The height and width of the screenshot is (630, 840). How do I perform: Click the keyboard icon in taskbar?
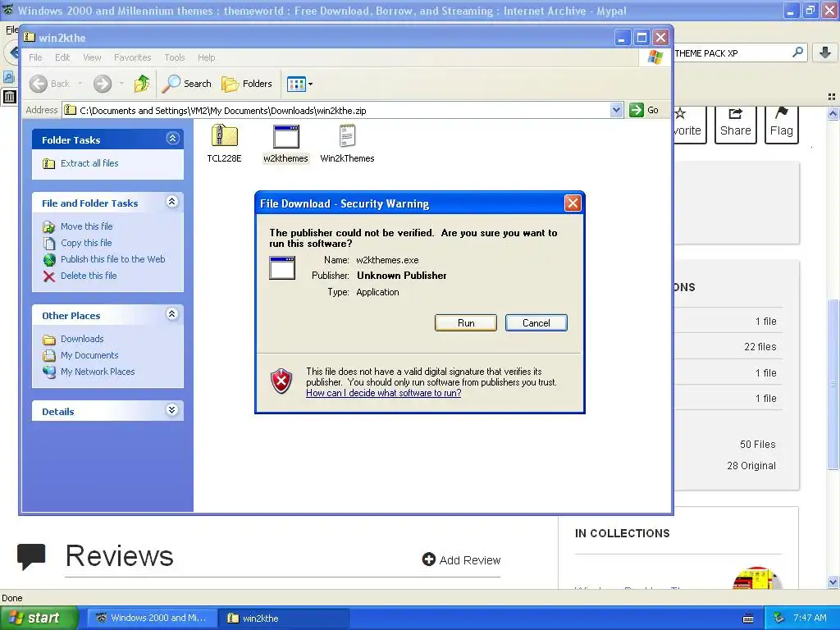[748, 619]
